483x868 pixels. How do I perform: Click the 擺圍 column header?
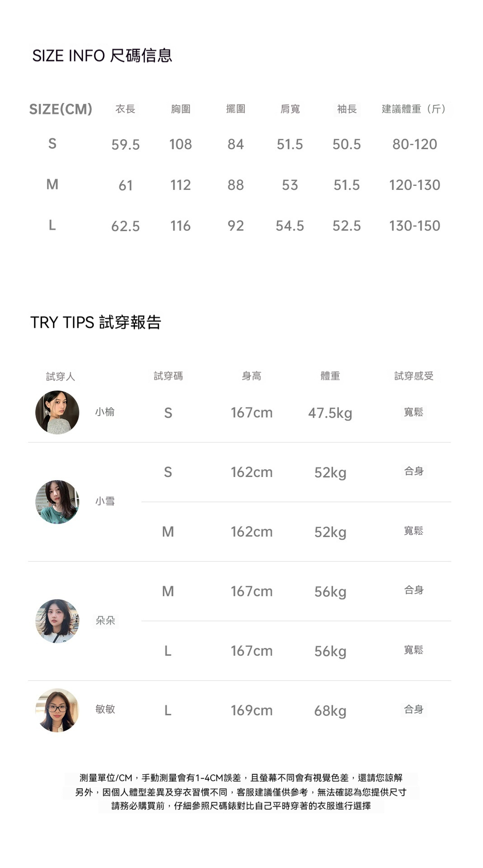pos(235,109)
